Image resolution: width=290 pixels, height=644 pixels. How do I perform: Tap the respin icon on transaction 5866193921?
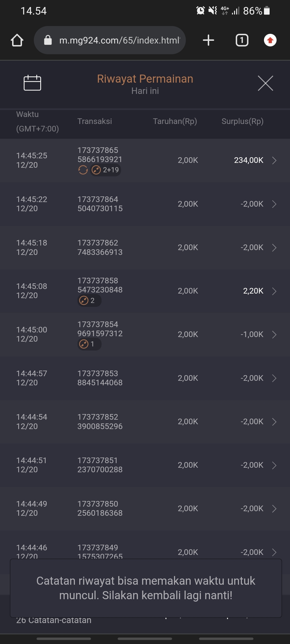click(83, 170)
